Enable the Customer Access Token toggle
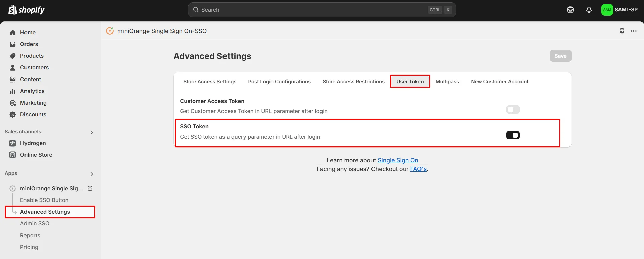Viewport: 644px width, 259px height. 513,110
